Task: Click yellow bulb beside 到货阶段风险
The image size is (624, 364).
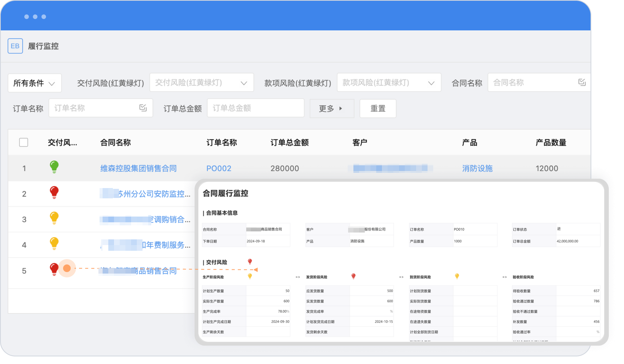Action: (457, 277)
